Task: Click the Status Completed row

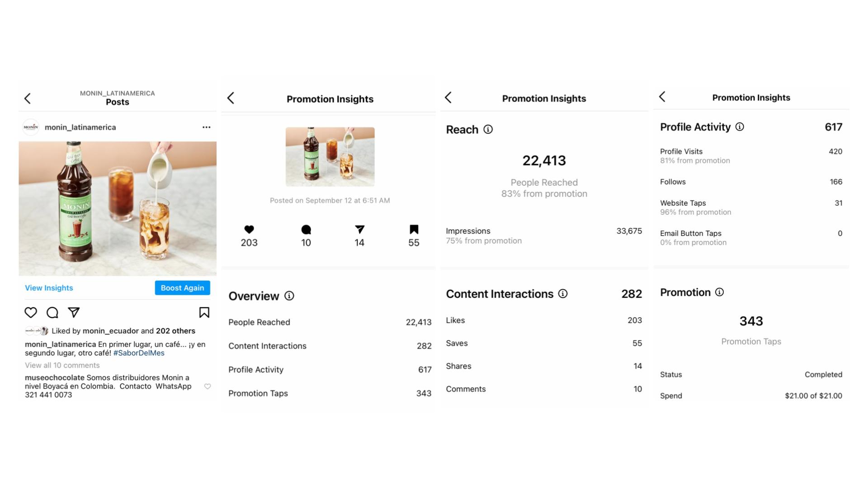Action: click(x=751, y=375)
